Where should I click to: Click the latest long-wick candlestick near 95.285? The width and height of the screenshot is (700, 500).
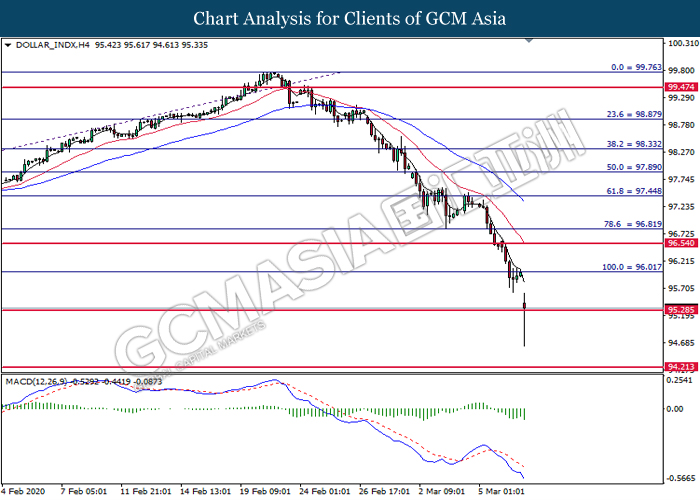(524, 319)
